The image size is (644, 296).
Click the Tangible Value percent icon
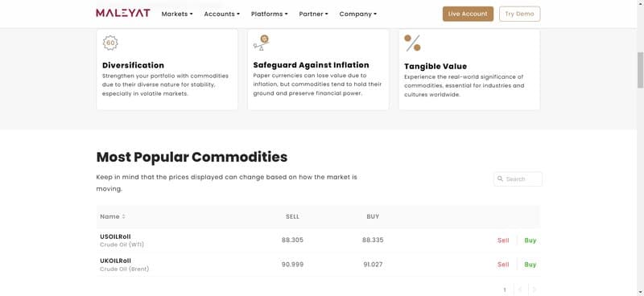412,43
